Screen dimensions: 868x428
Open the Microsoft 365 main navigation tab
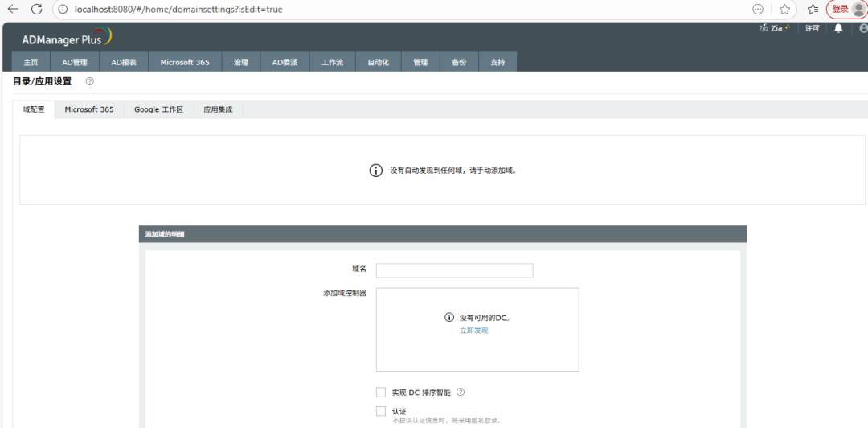tap(185, 62)
